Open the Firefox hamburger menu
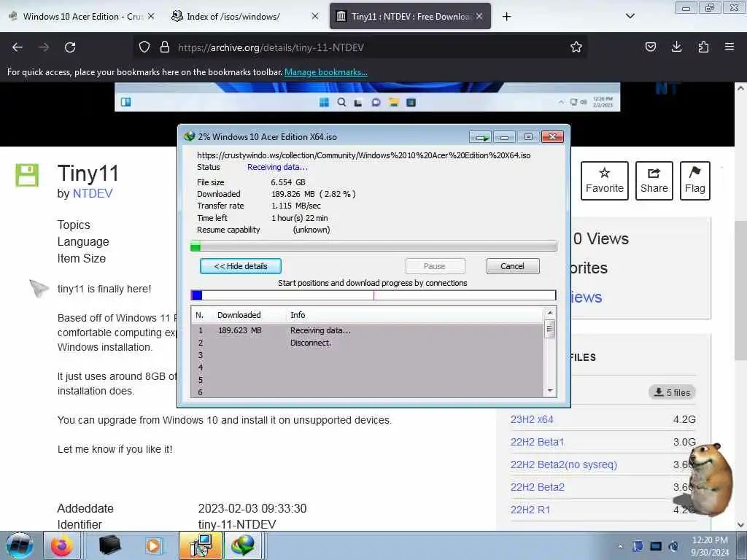 pos(729,47)
